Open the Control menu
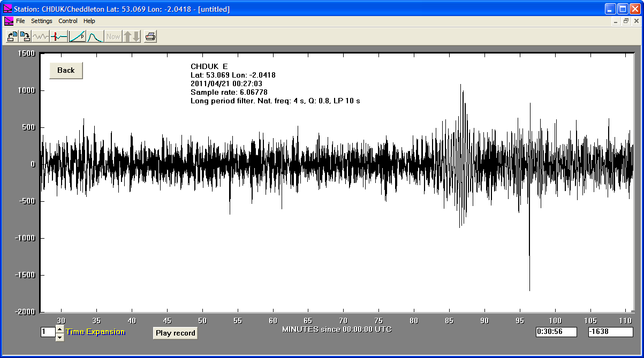644x358 pixels. 68,21
